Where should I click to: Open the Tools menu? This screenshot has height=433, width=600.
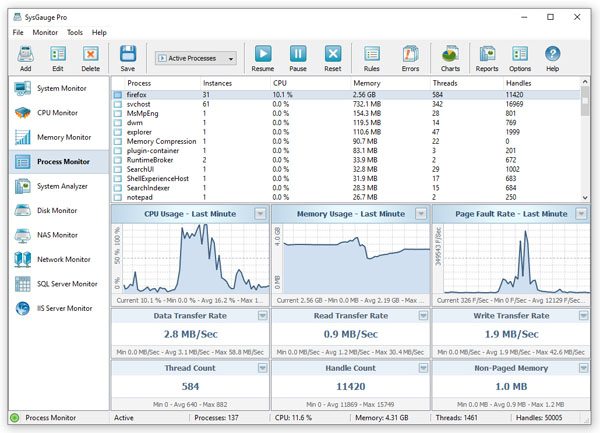coord(75,33)
